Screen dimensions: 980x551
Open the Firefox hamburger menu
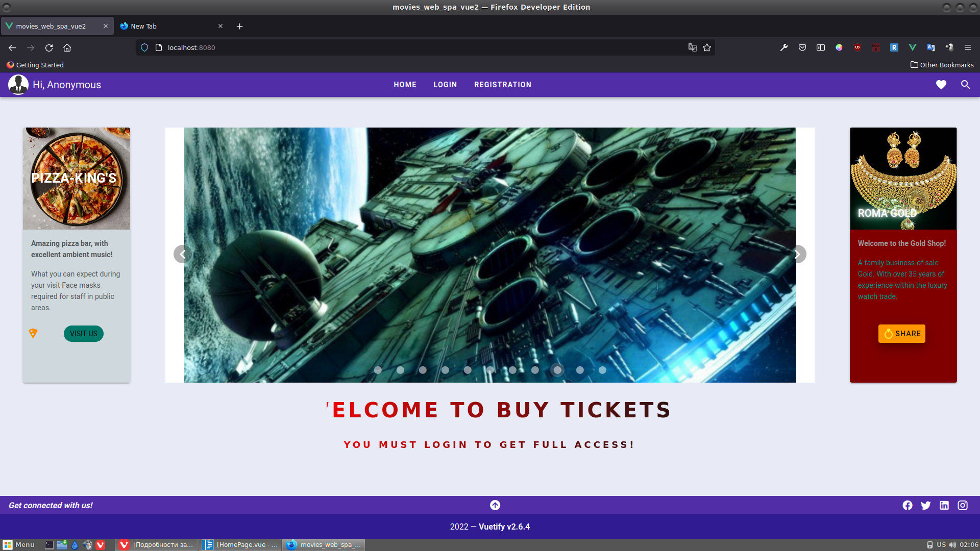(x=968, y=47)
